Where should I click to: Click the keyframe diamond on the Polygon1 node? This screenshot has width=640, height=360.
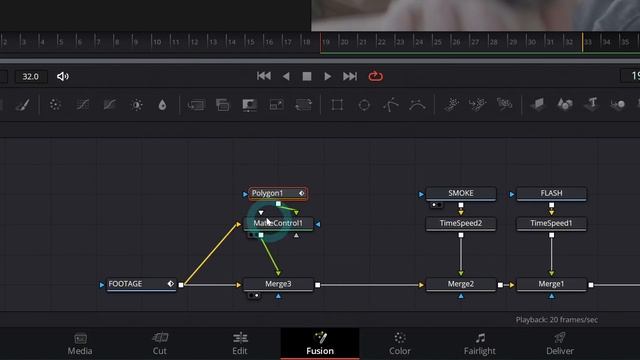tap(302, 193)
